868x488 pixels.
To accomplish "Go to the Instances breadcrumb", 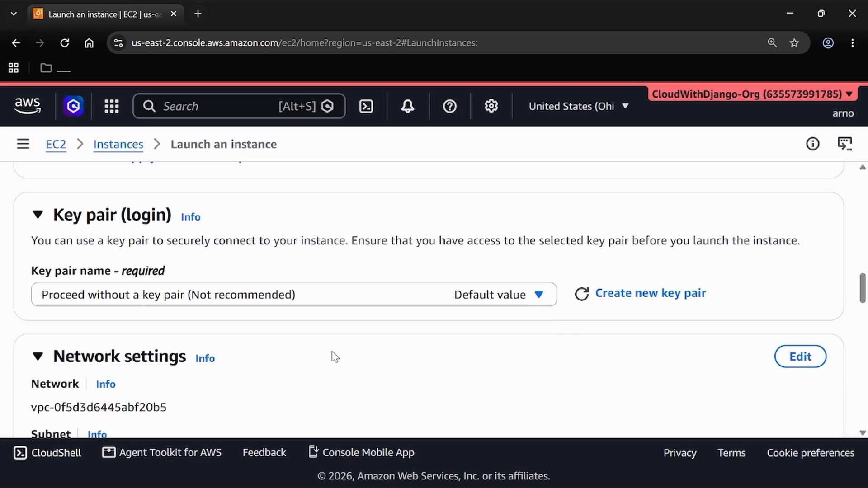I will tap(118, 144).
